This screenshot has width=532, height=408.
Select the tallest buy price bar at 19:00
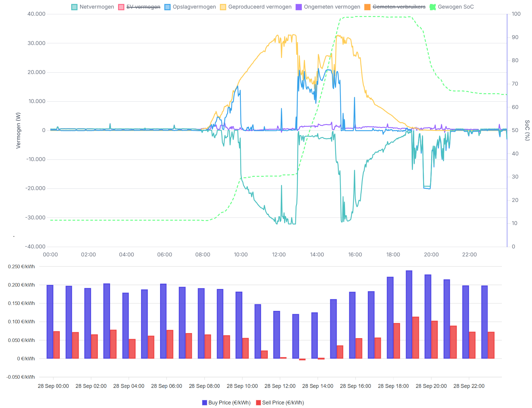click(x=409, y=314)
